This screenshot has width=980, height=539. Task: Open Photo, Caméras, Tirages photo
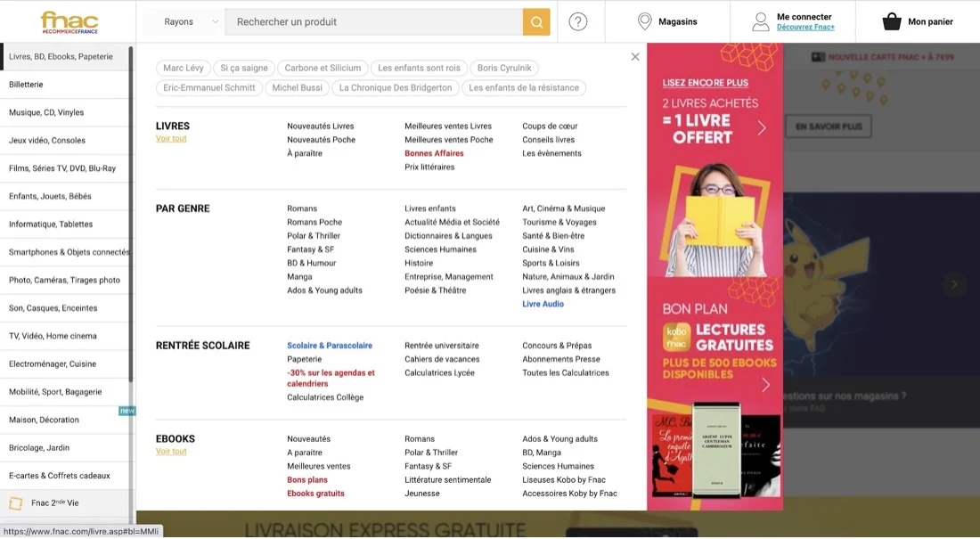coord(67,280)
